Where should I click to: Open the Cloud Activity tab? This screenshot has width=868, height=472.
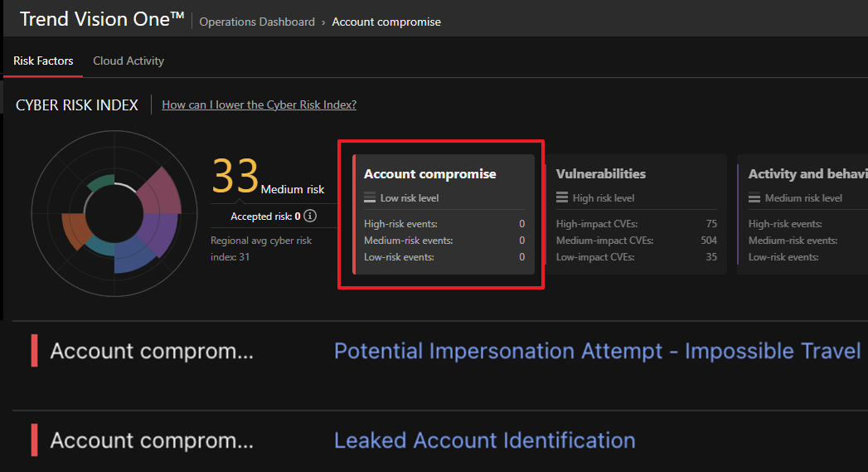[x=129, y=61]
